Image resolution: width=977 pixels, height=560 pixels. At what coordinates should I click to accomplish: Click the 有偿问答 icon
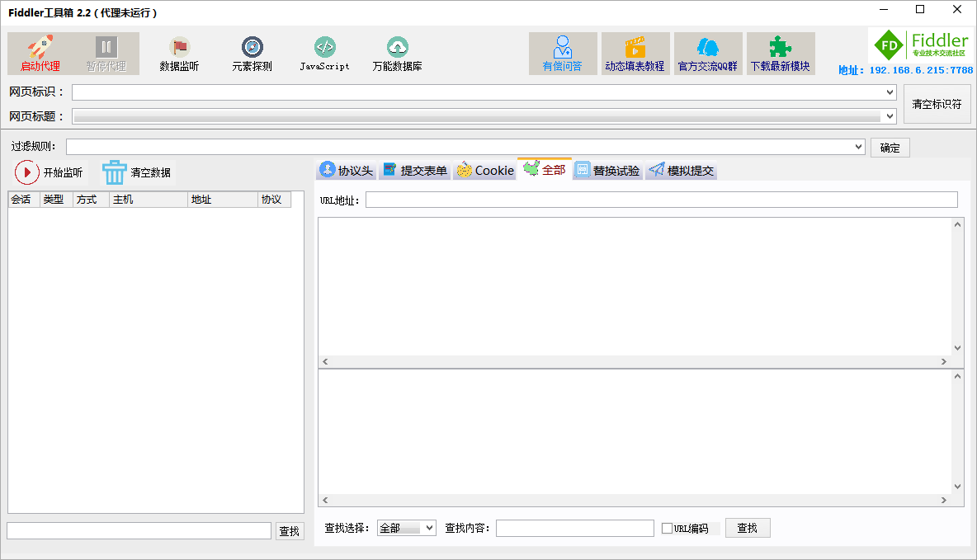[563, 53]
